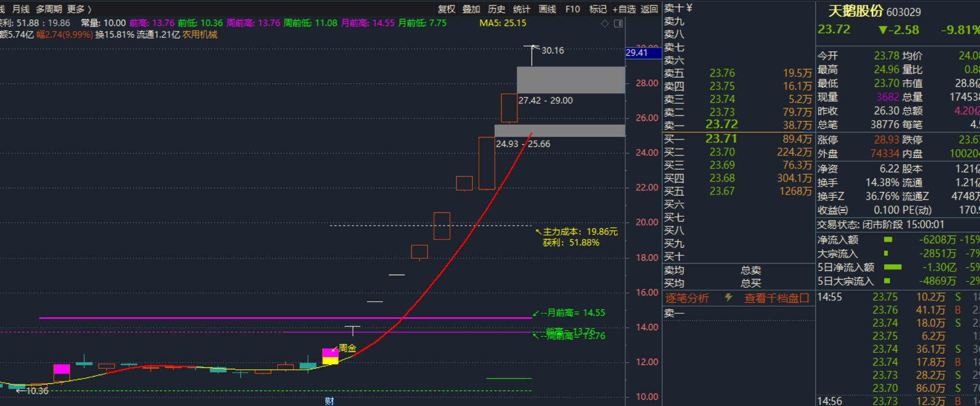Expand the 更多 periods menu
The image size is (980, 406).
pos(79,9)
